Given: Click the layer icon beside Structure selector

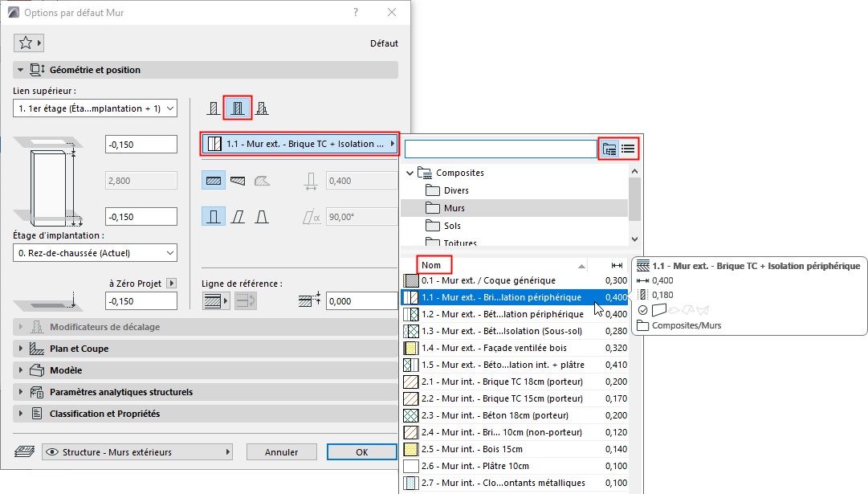Looking at the screenshot, I should pyautogui.click(x=24, y=452).
